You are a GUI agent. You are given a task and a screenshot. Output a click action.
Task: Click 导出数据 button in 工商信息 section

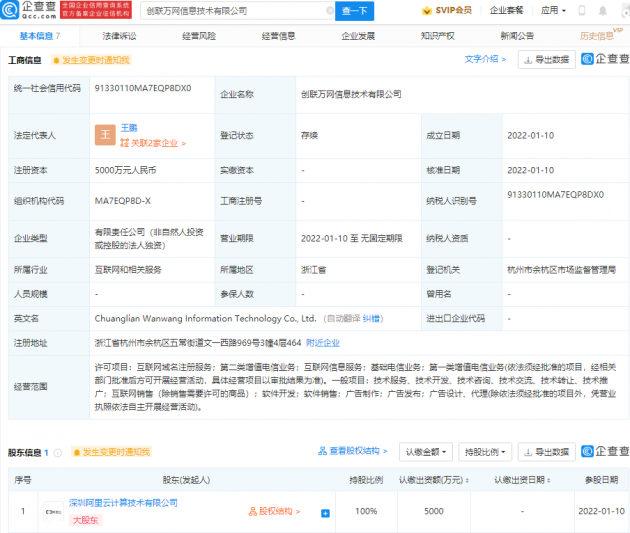(x=546, y=59)
